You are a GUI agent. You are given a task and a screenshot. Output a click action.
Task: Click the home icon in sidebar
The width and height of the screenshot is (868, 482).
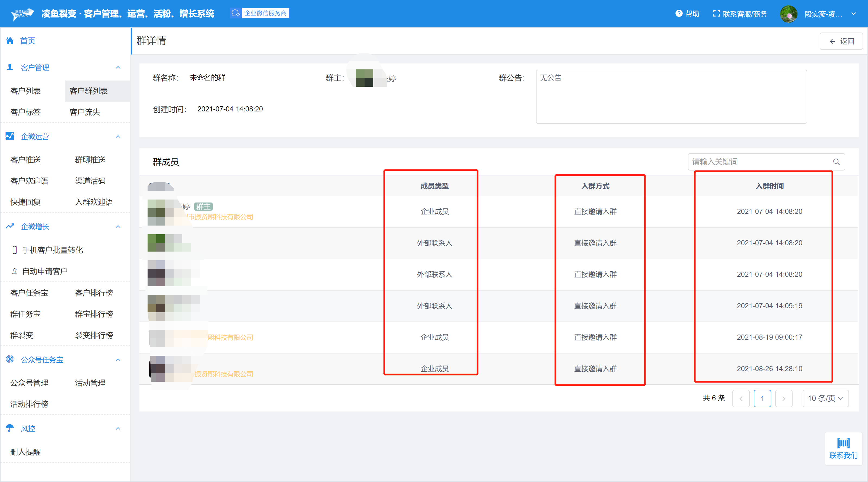(x=10, y=41)
